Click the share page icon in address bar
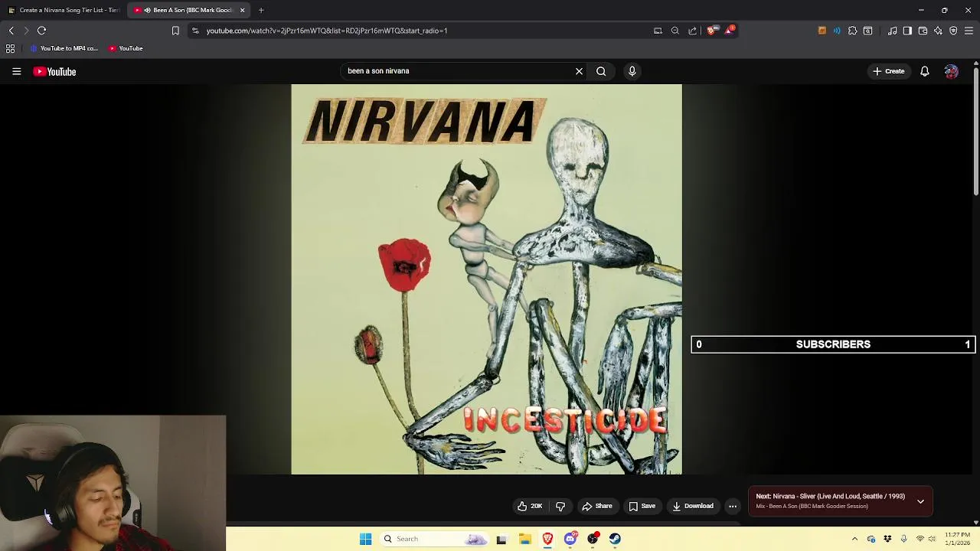 pyautogui.click(x=692, y=31)
